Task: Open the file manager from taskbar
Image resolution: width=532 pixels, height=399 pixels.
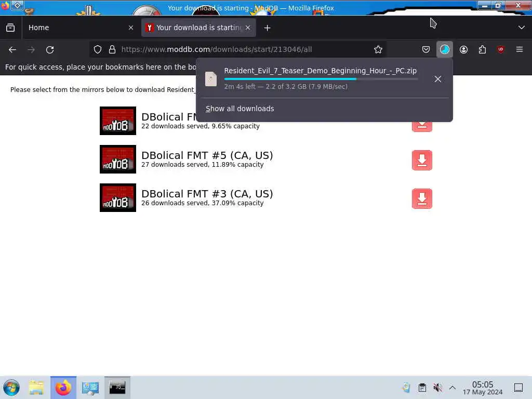Action: [36, 388]
